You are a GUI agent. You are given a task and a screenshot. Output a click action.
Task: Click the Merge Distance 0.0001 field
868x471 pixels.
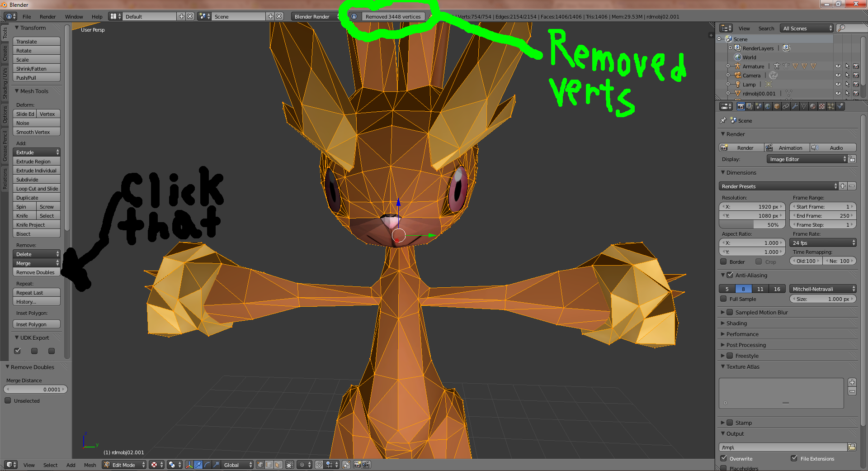[36, 389]
